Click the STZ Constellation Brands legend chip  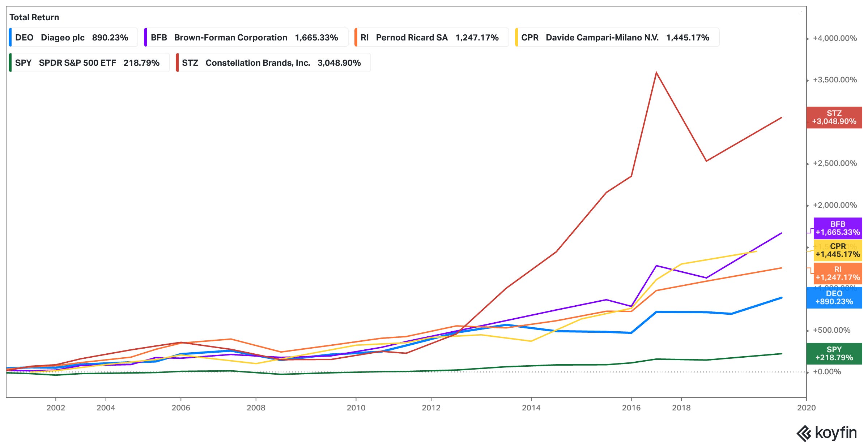(x=273, y=63)
